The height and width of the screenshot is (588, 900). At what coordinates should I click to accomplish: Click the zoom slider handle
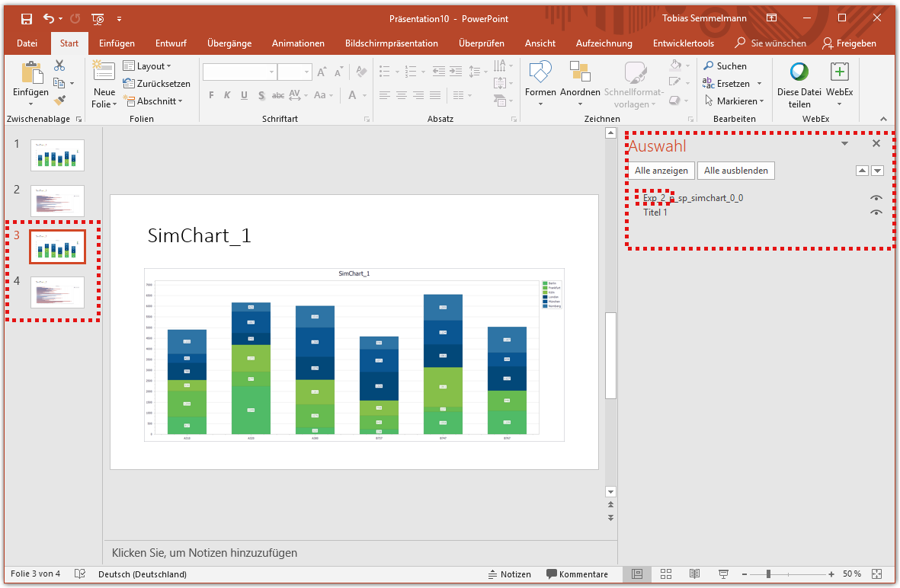768,574
